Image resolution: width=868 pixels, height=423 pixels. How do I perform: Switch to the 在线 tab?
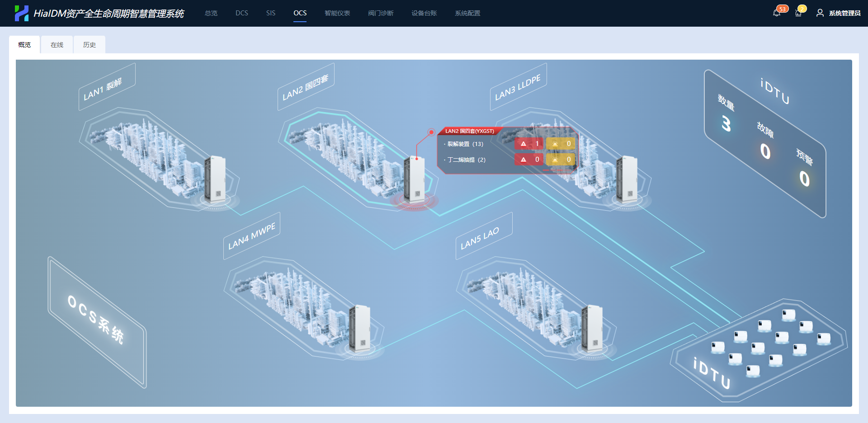pyautogui.click(x=57, y=45)
